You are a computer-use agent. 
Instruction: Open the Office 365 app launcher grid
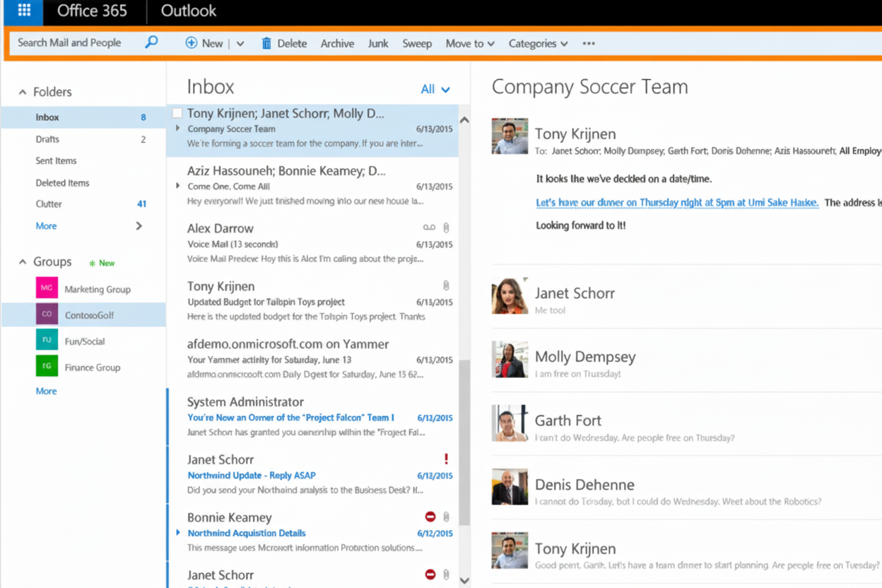24,11
